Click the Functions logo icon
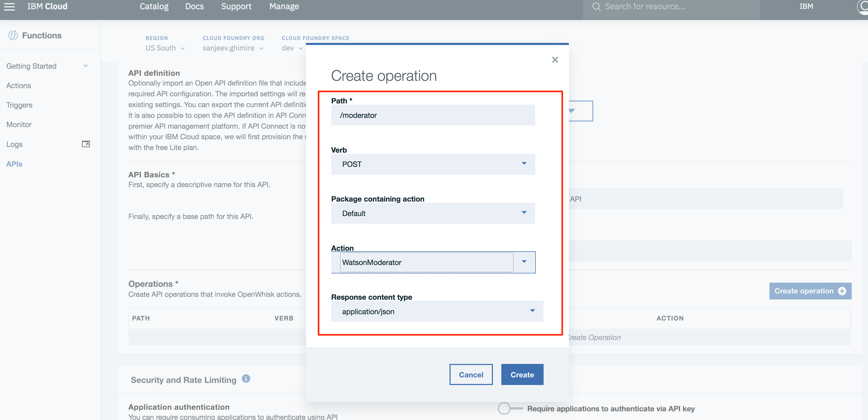Viewport: 868px width, 420px height. point(13,35)
